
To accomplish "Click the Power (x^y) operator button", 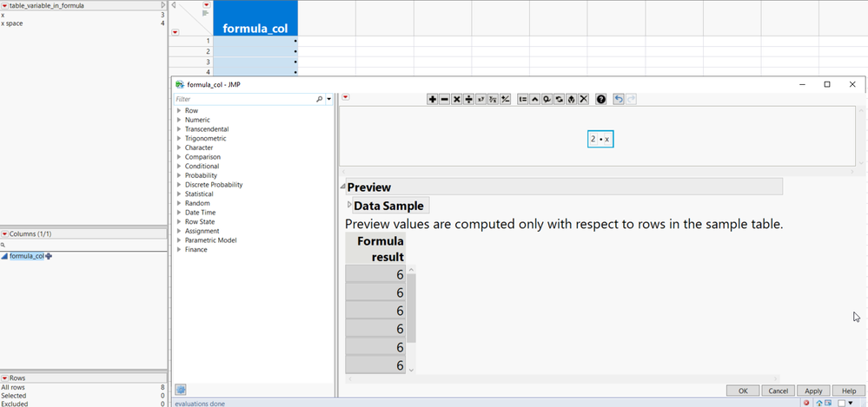I will (480, 99).
